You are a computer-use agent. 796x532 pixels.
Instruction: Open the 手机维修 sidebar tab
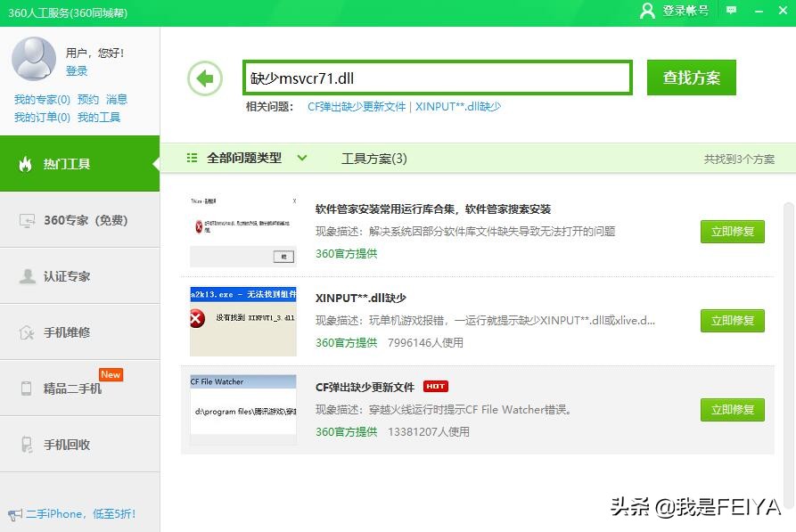pos(79,332)
